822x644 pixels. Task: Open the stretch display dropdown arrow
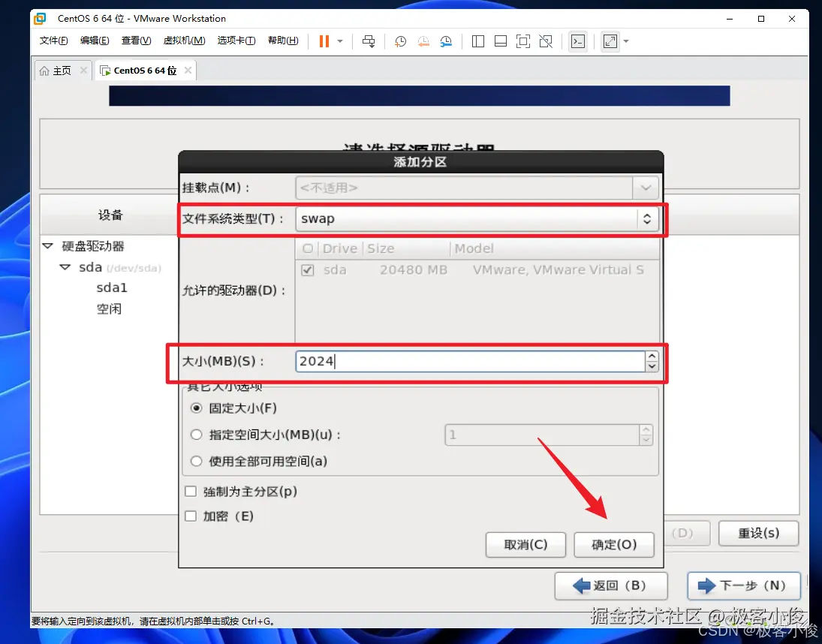626,41
